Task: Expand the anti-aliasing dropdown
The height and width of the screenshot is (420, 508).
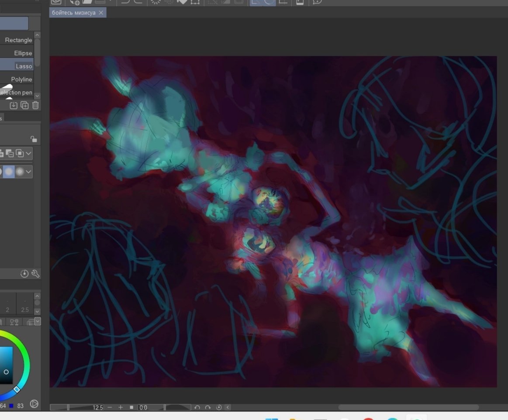Action: [28, 172]
